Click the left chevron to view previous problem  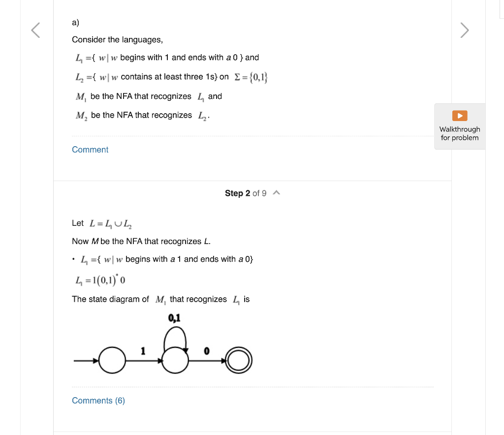[35, 30]
